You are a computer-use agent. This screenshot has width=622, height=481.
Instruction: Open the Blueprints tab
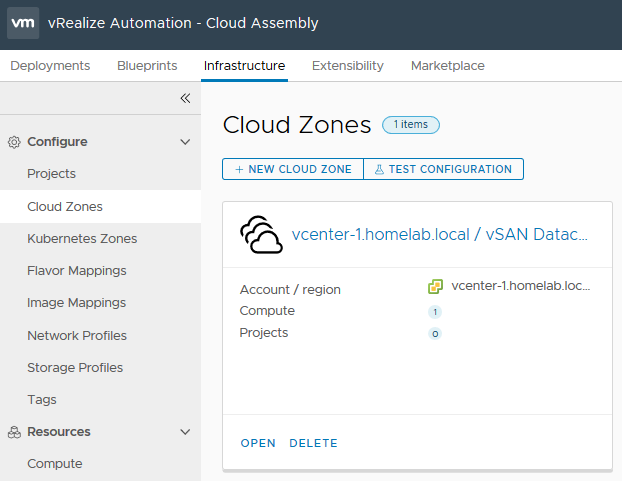[x=147, y=65]
